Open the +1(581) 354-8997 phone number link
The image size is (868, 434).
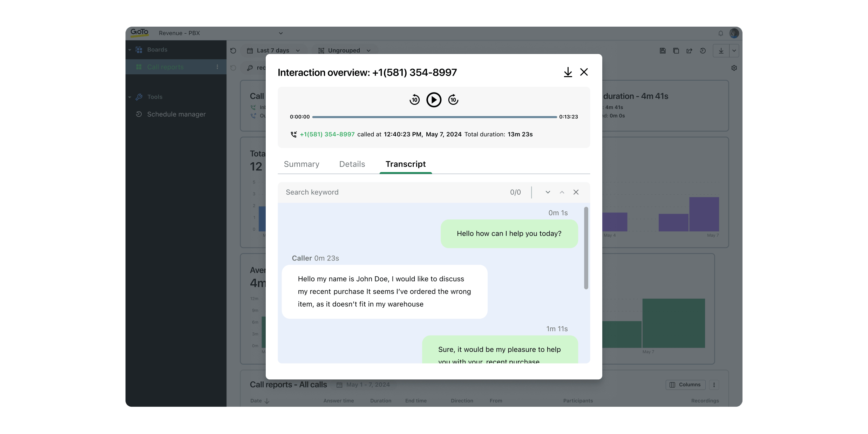tap(327, 134)
